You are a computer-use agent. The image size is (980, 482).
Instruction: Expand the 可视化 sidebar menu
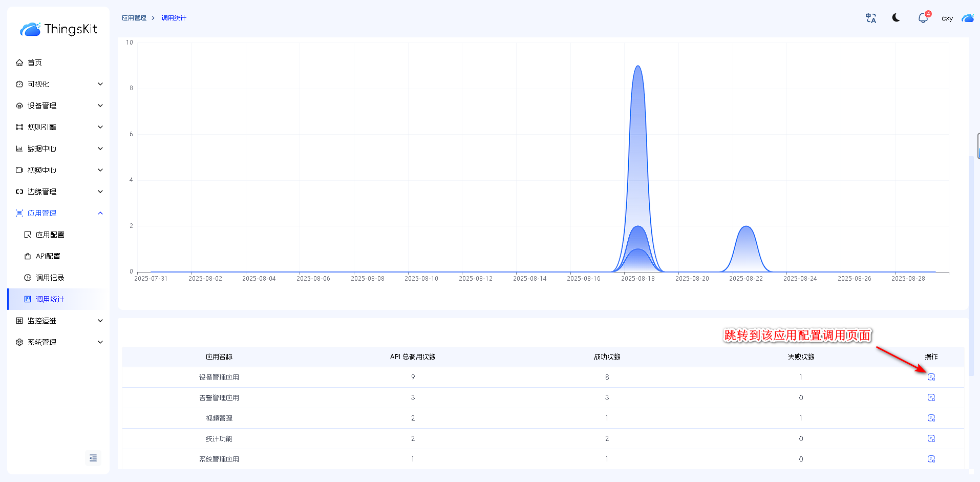pos(59,84)
